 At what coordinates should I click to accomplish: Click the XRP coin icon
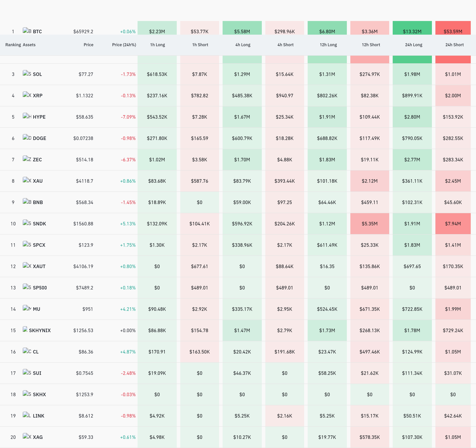(x=27, y=94)
